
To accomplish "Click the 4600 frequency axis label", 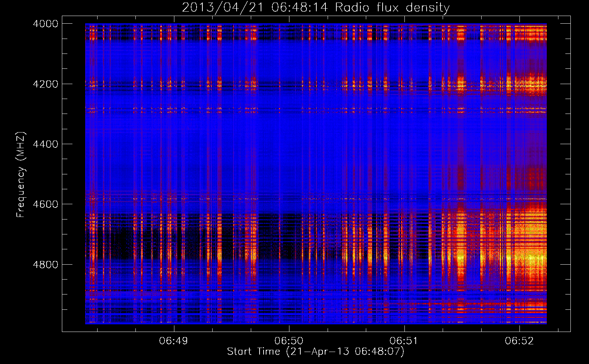I will pos(46,204).
